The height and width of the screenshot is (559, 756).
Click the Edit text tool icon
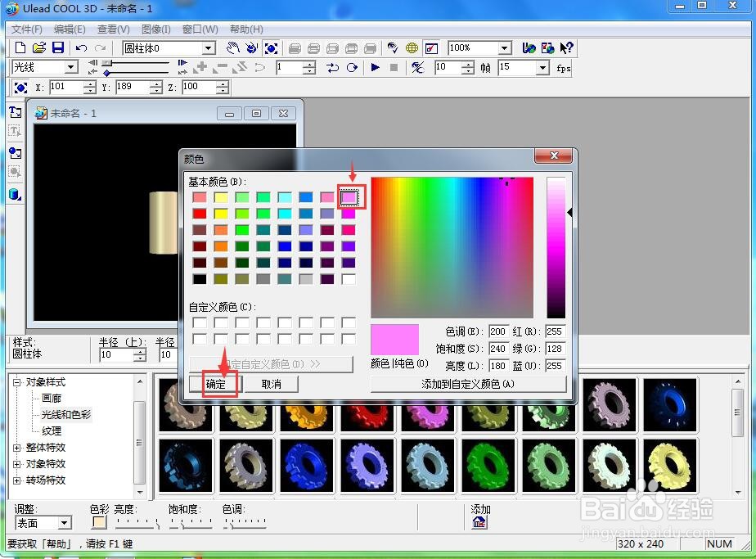(x=15, y=131)
